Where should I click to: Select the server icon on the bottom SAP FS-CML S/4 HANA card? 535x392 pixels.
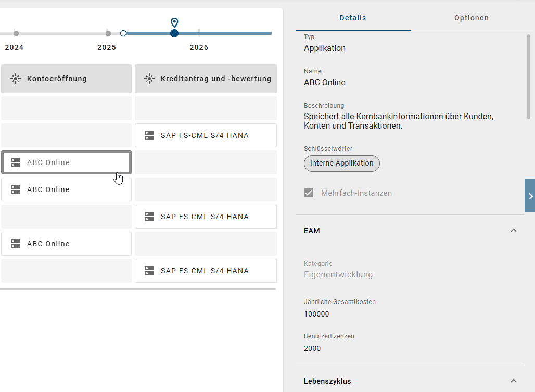click(x=149, y=270)
